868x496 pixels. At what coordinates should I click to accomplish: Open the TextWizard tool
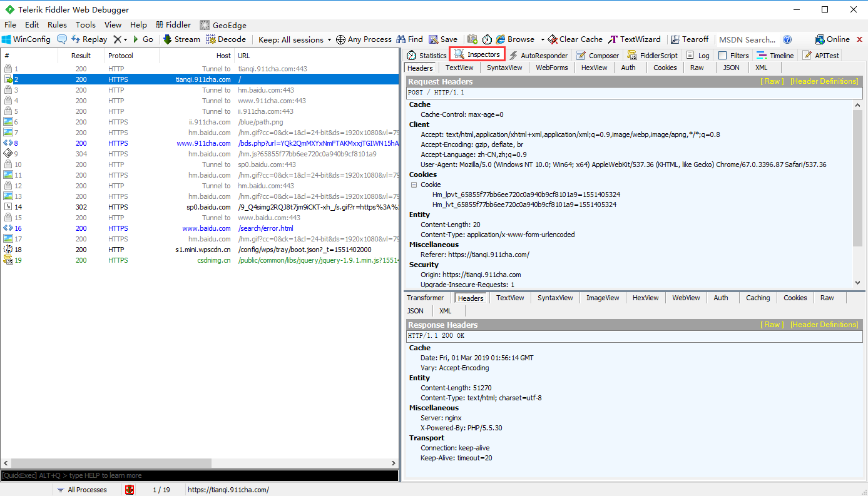tap(634, 39)
